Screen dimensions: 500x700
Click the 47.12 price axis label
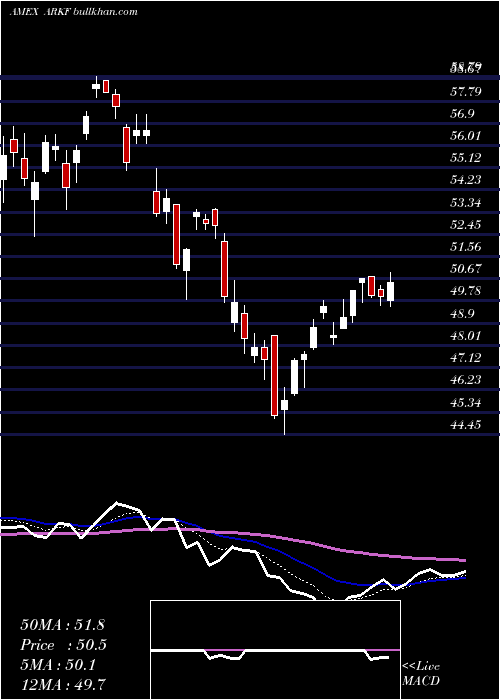(466, 358)
